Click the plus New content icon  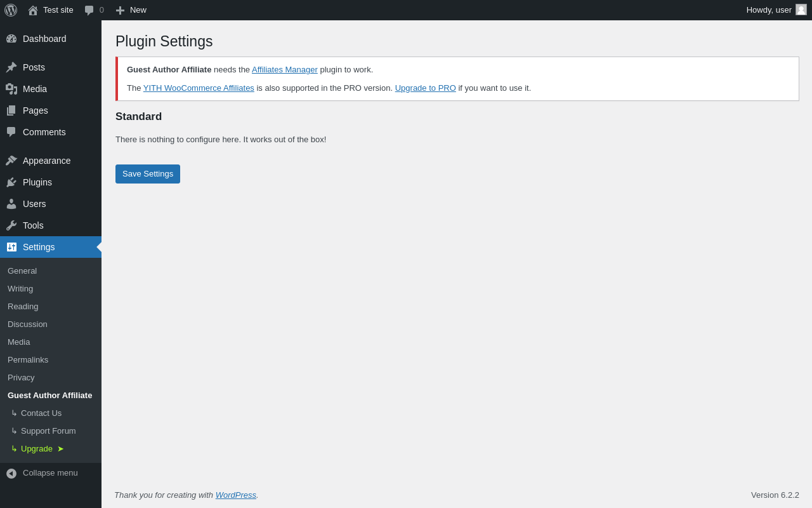[120, 10]
